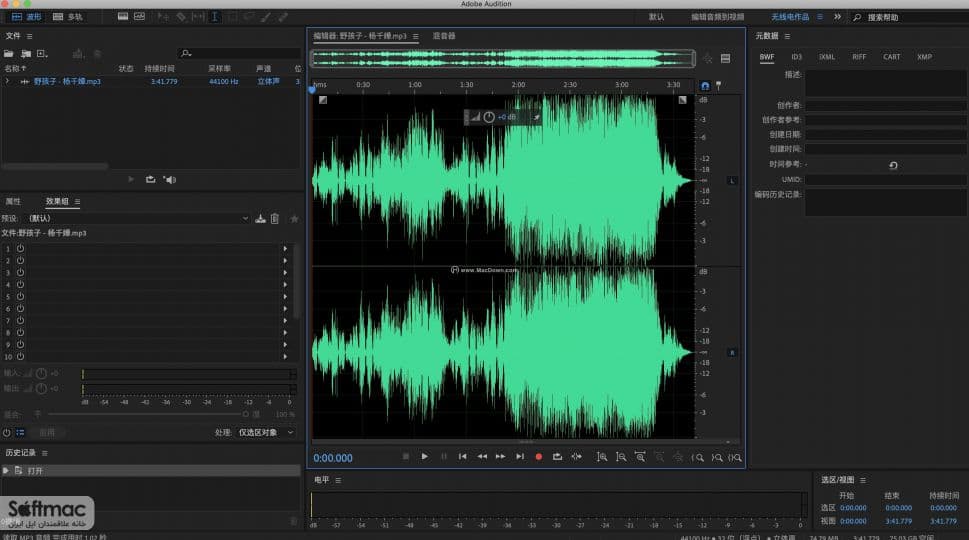Viewport: 969px width, 540px height.
Task: Open editor tab 野孩子 - 杨千嬅.mp3 menu
Action: [x=415, y=36]
